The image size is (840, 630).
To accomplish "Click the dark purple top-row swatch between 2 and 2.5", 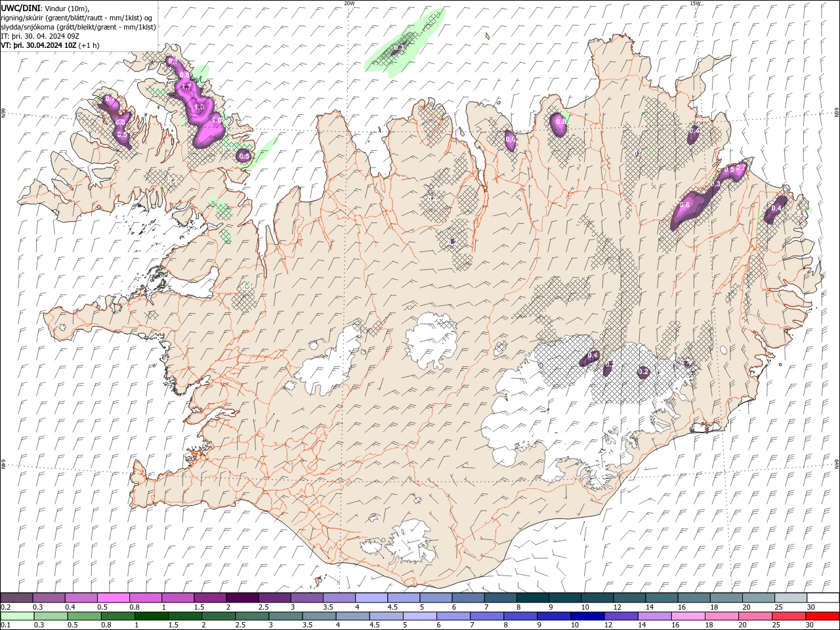I will pyautogui.click(x=242, y=598).
